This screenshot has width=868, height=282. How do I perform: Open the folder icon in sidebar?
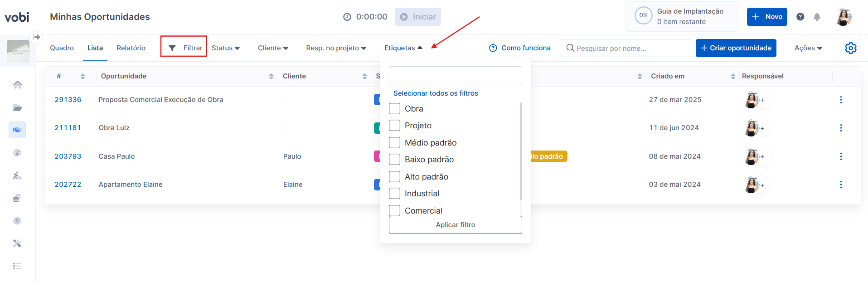[17, 107]
